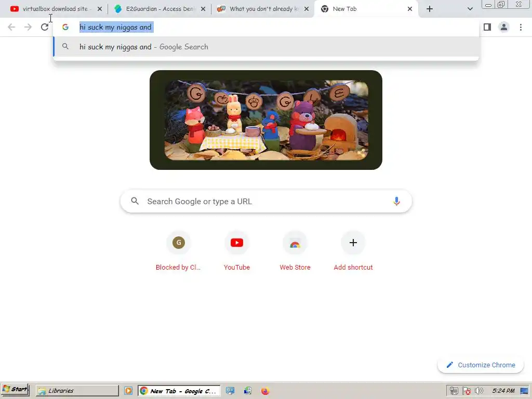Click the computer monitor taskbar icon
Screen dimensions: 532x399
230,391
